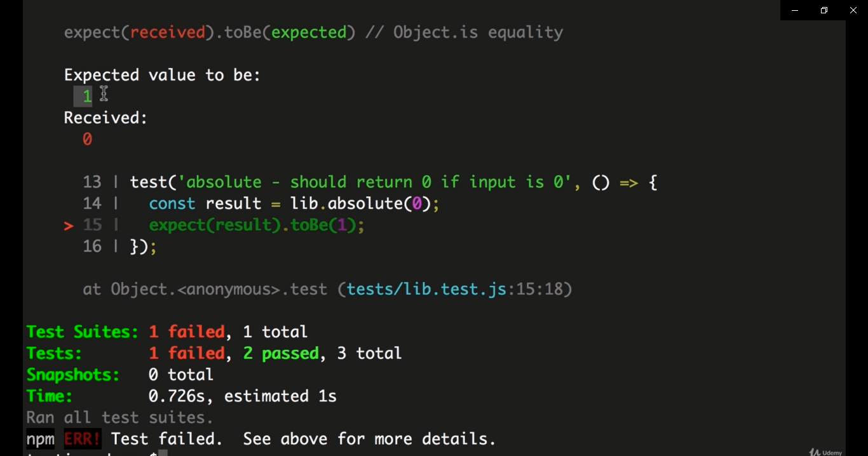Click the highlighted expected value 1

coord(83,97)
